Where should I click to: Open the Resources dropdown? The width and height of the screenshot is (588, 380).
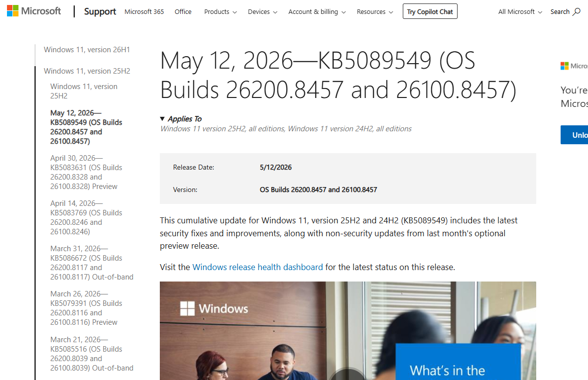point(374,11)
